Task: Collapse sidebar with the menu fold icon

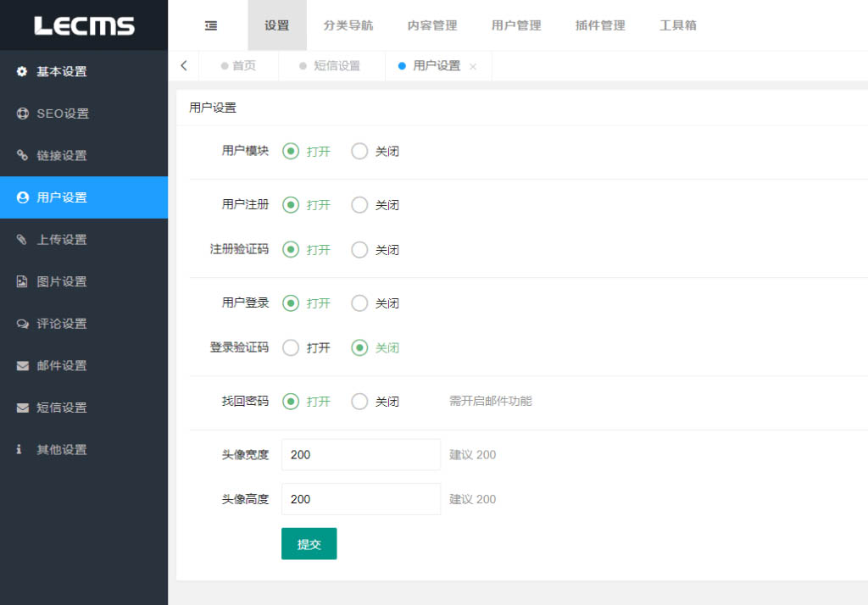Action: click(x=211, y=25)
